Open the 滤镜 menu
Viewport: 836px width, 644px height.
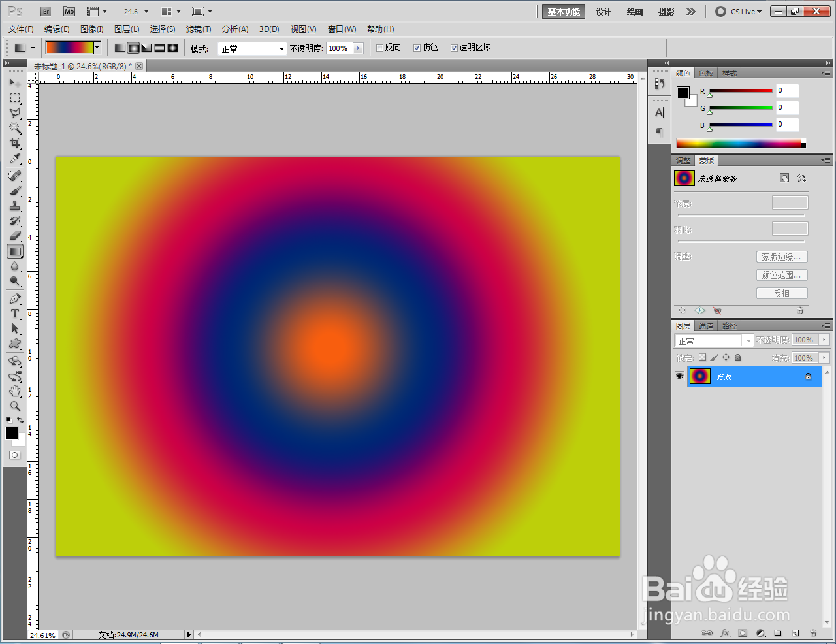pyautogui.click(x=199, y=29)
